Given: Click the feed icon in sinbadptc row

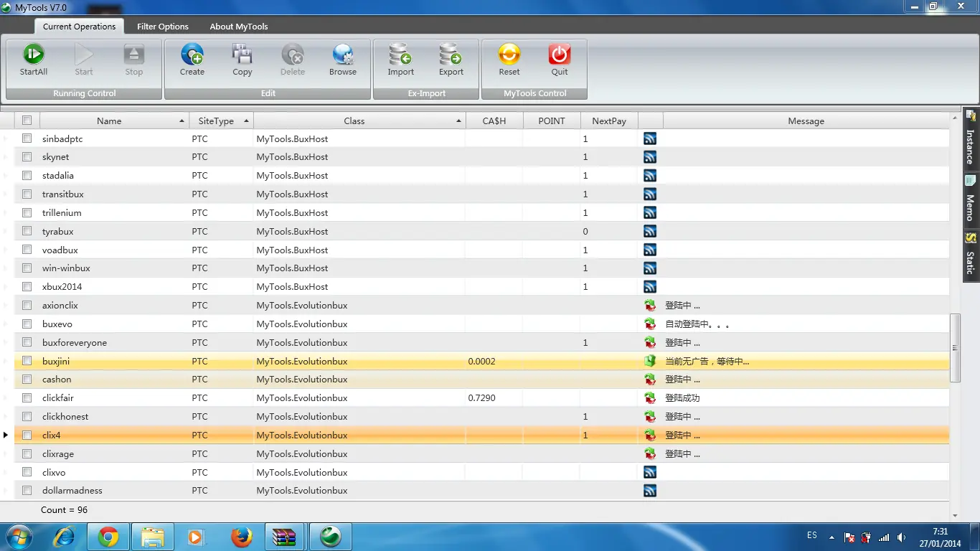Looking at the screenshot, I should click(650, 138).
